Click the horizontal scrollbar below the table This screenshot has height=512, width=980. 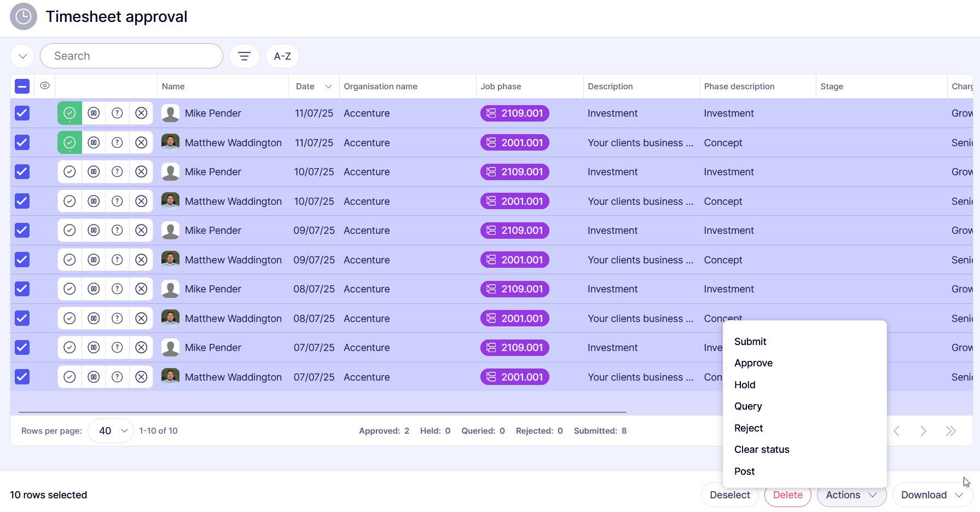tap(322, 412)
